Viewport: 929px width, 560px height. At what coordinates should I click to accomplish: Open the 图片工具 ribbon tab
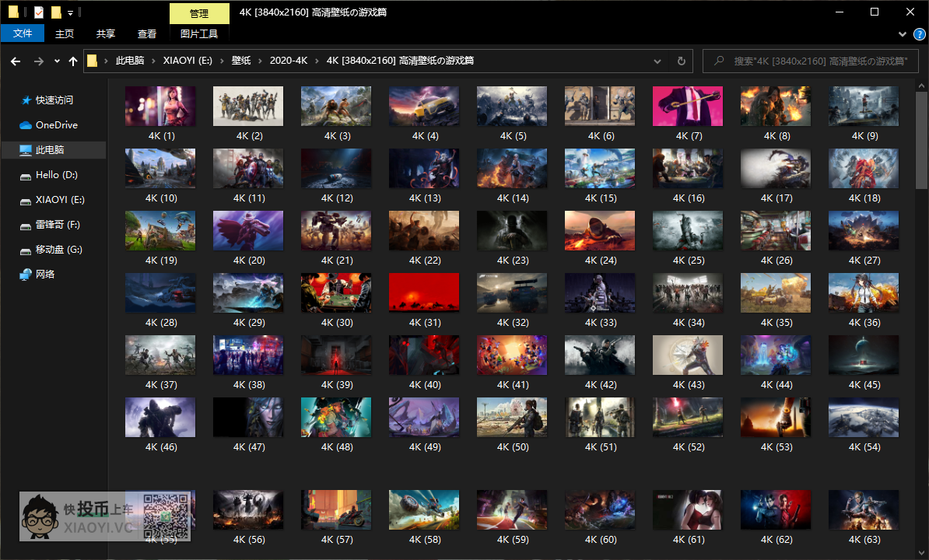199,33
